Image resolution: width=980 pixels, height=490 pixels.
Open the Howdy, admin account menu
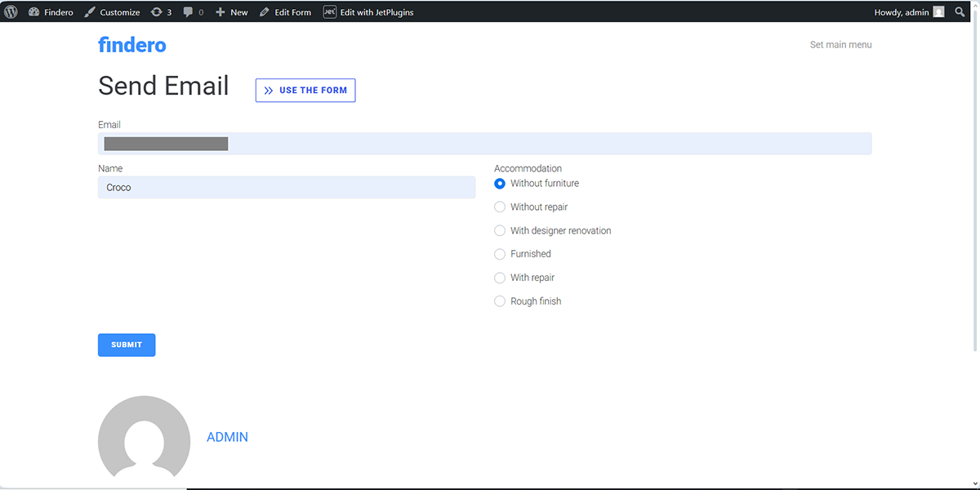pos(909,12)
